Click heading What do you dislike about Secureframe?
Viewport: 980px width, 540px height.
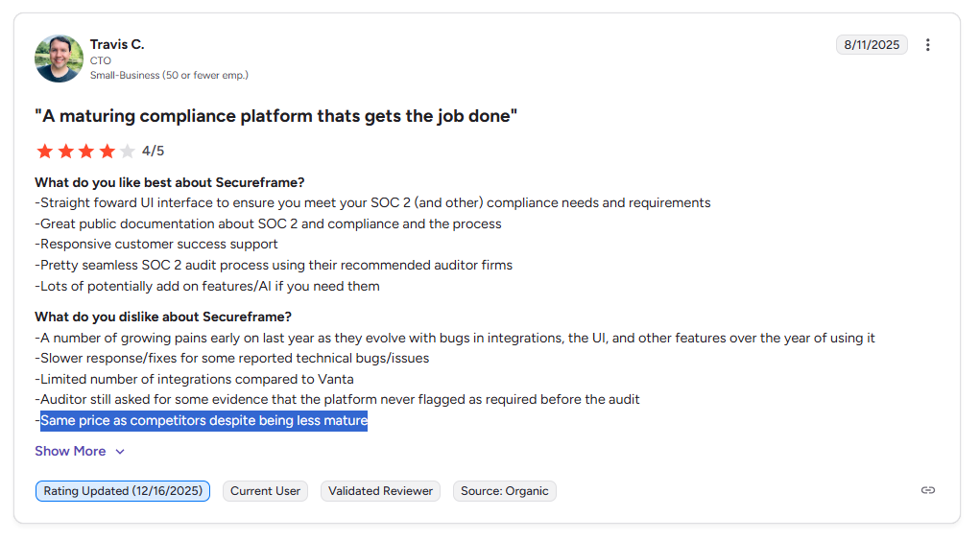(163, 317)
